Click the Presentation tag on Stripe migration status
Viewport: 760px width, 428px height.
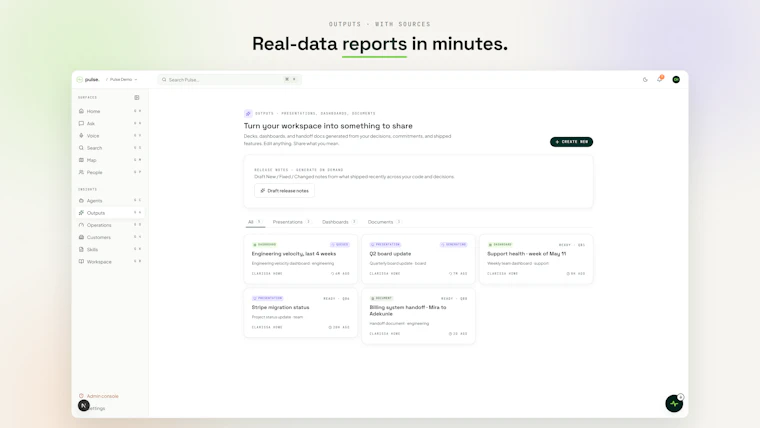pos(268,298)
